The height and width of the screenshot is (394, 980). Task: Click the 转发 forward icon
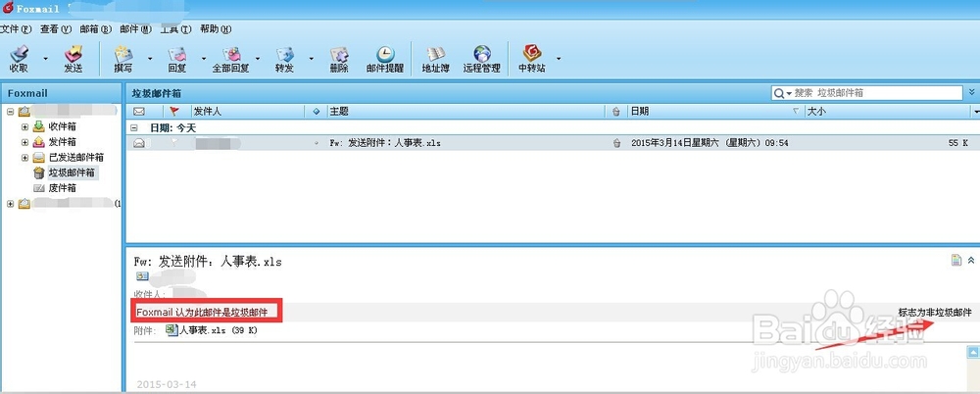284,54
